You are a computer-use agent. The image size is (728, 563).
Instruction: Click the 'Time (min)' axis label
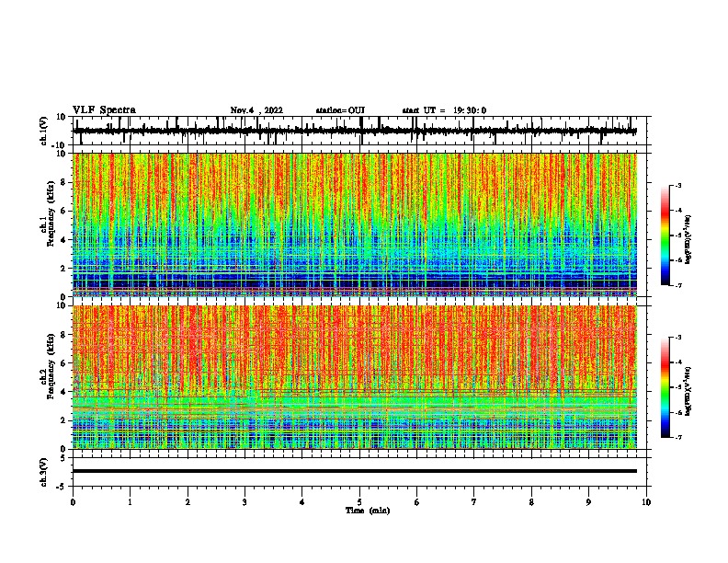tap(368, 511)
